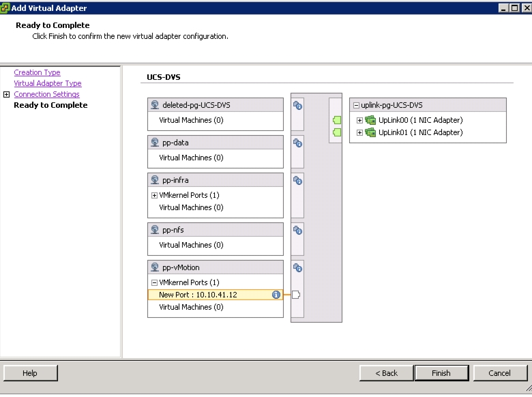Screen dimensions: 532x397
Task: Click the port icon next to pp-data
Action: (x=297, y=143)
